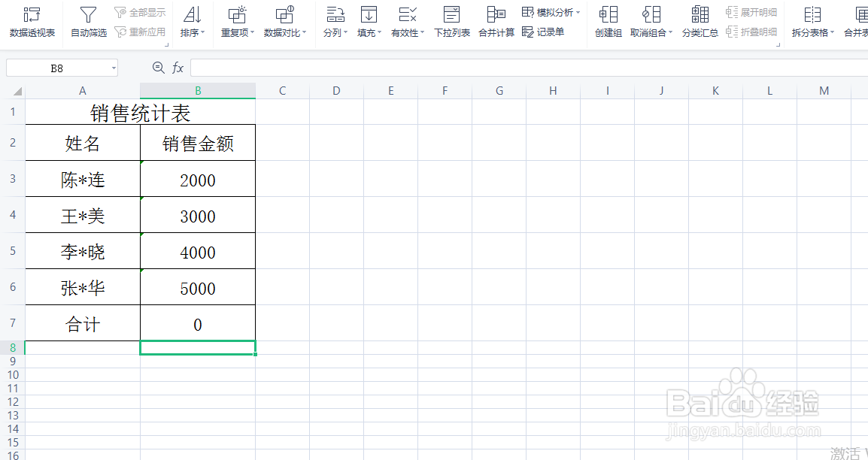The height and width of the screenshot is (460, 868).
Task: Select the cell containing 王*美
Action: coord(83,215)
